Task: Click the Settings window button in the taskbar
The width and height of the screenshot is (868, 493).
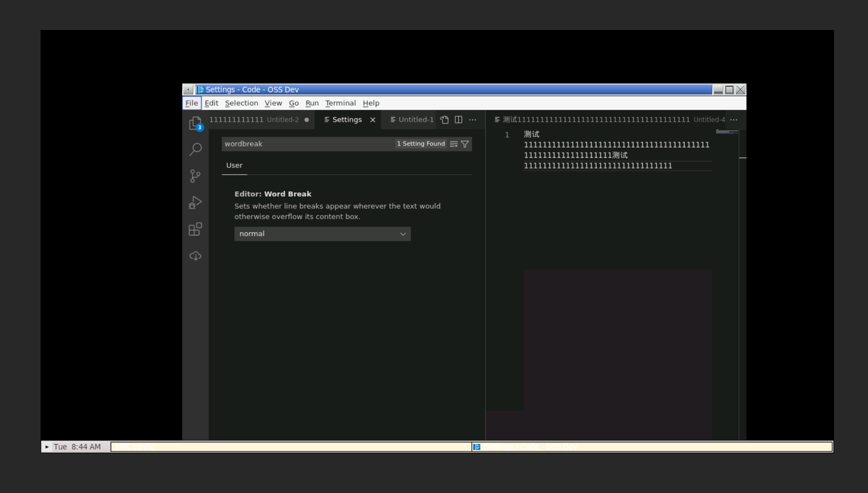Action: tap(529, 447)
